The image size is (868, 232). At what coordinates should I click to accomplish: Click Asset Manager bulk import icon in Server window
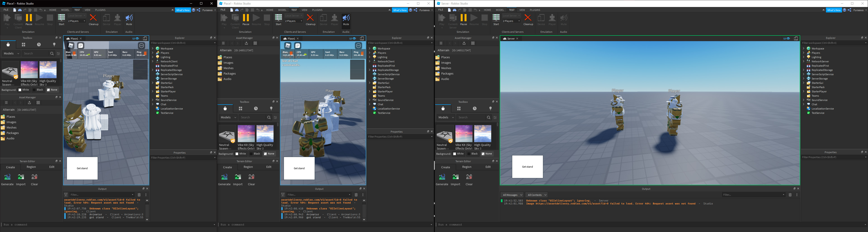click(x=464, y=43)
